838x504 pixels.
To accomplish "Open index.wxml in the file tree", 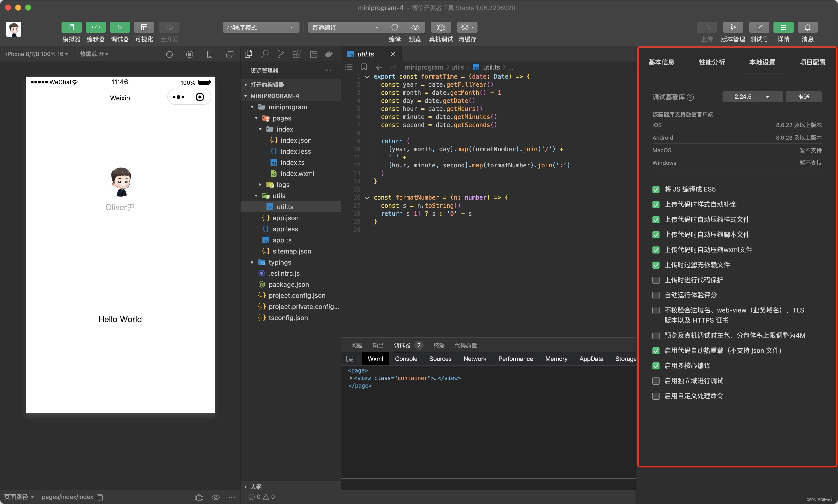I will [x=297, y=174].
